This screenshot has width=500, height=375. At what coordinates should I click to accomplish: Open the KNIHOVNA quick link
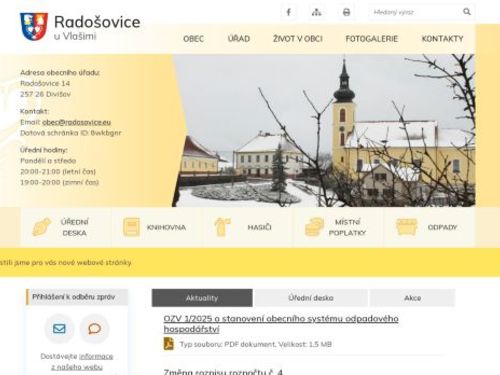coord(157,227)
